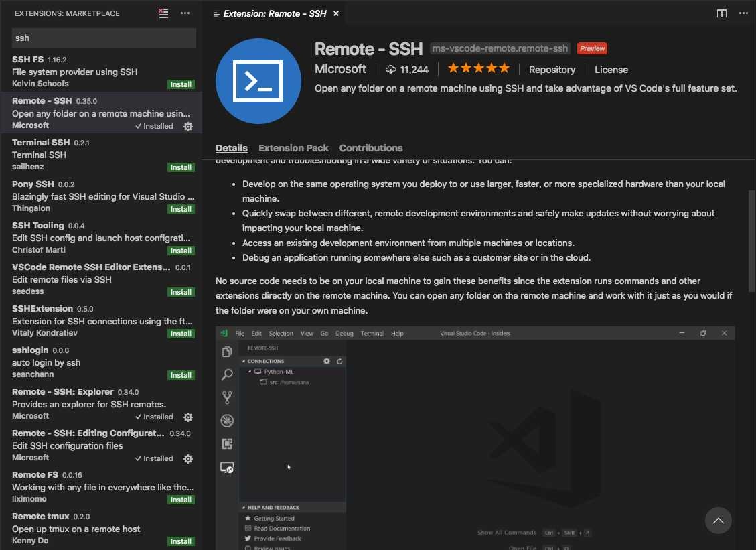Click connections refresh icon in demo screenshot
756x550 pixels.
pos(339,361)
